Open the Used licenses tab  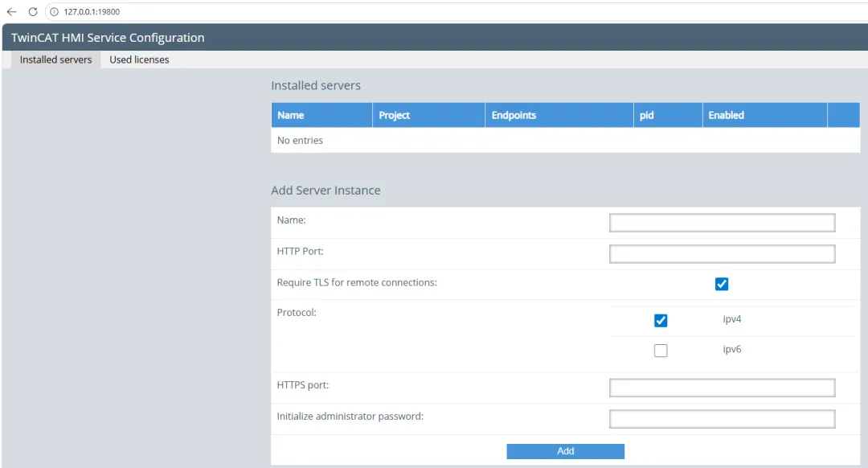point(139,60)
